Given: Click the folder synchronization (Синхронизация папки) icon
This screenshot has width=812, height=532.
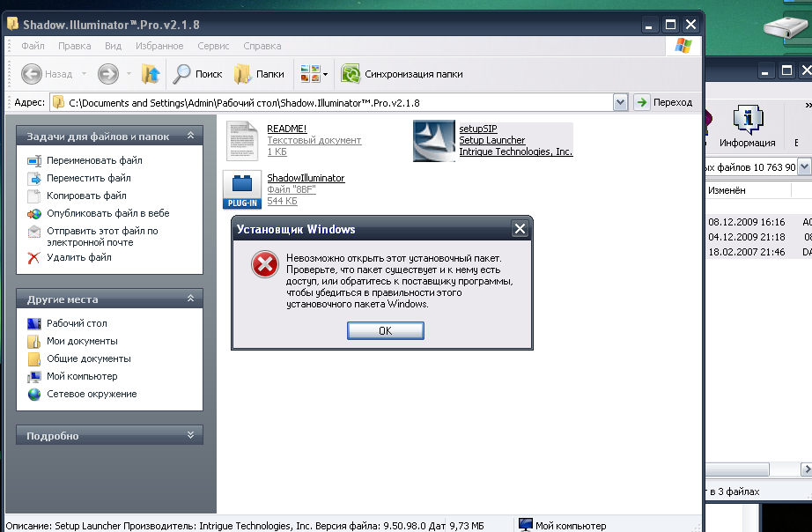Looking at the screenshot, I should pos(351,75).
